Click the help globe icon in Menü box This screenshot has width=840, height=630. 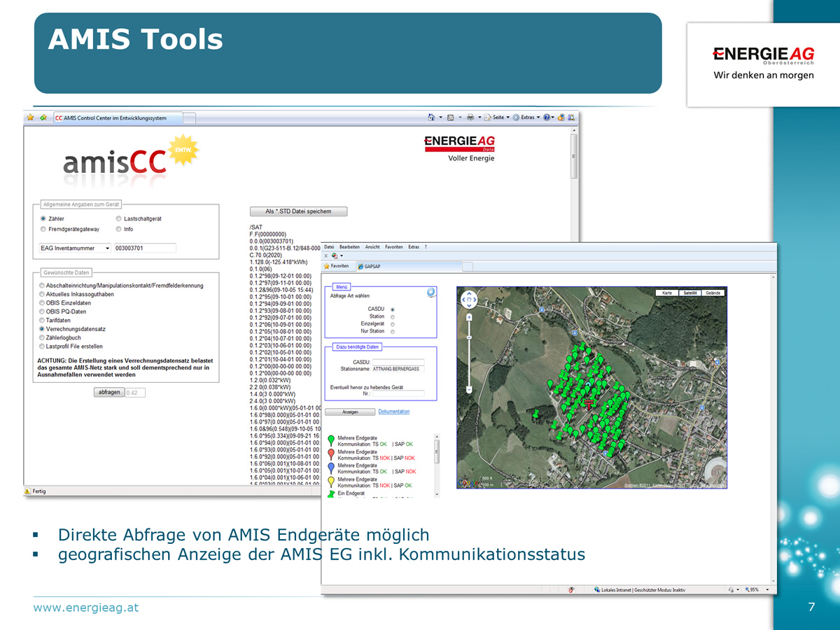[x=430, y=293]
